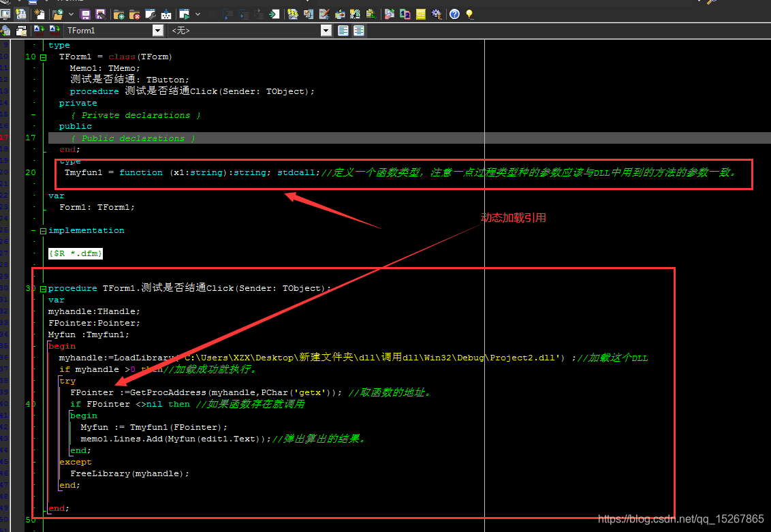Click the line number 10 in gutter
This screenshot has height=532, width=771.
click(x=31, y=57)
